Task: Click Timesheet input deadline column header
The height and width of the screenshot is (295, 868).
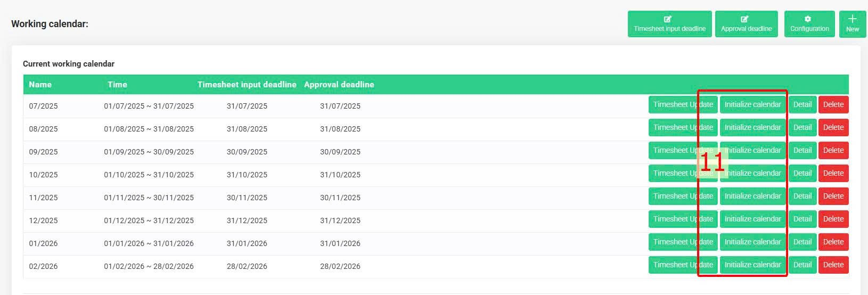Action: click(x=247, y=85)
